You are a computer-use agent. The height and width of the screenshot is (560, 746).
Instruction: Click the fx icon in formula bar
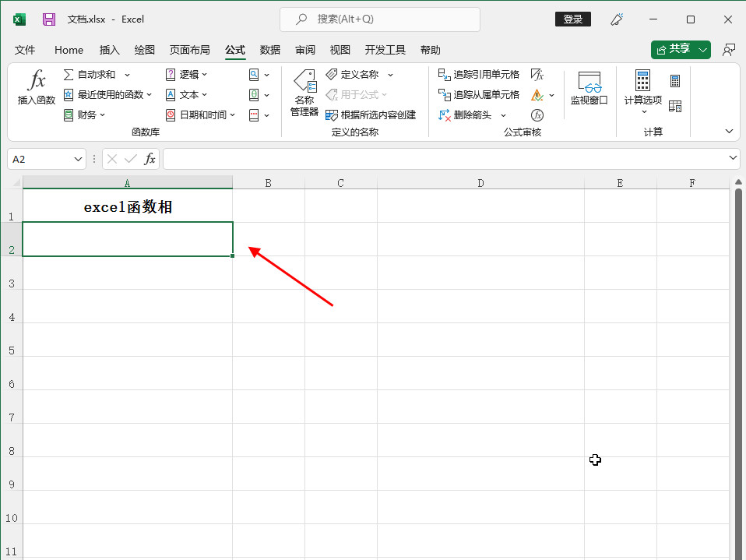tap(150, 159)
